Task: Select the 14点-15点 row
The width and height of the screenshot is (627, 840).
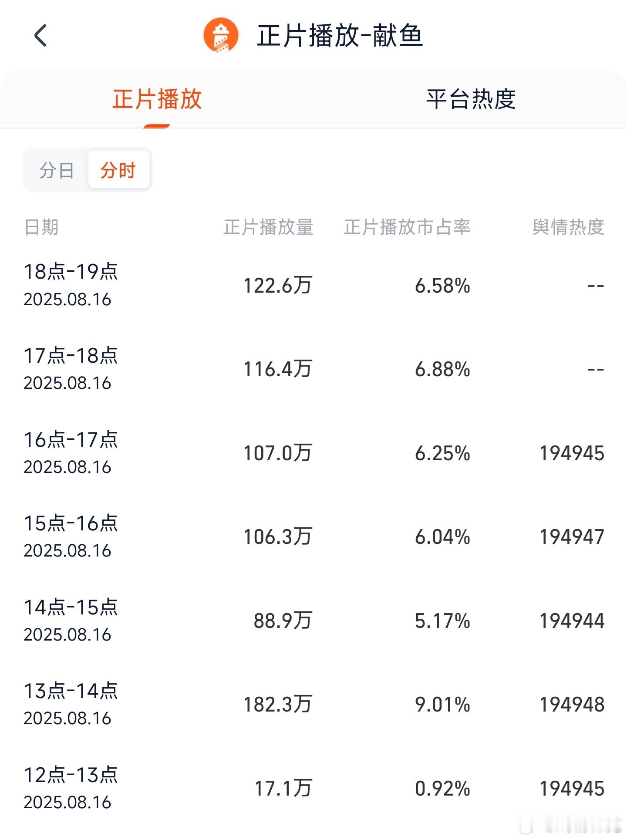Action: pos(313,621)
